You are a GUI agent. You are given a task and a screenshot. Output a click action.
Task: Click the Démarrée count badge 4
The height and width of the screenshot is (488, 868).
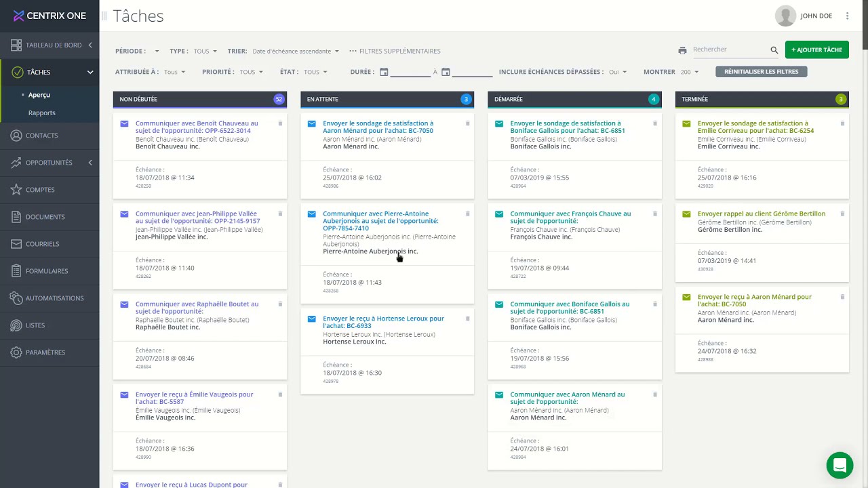point(654,100)
